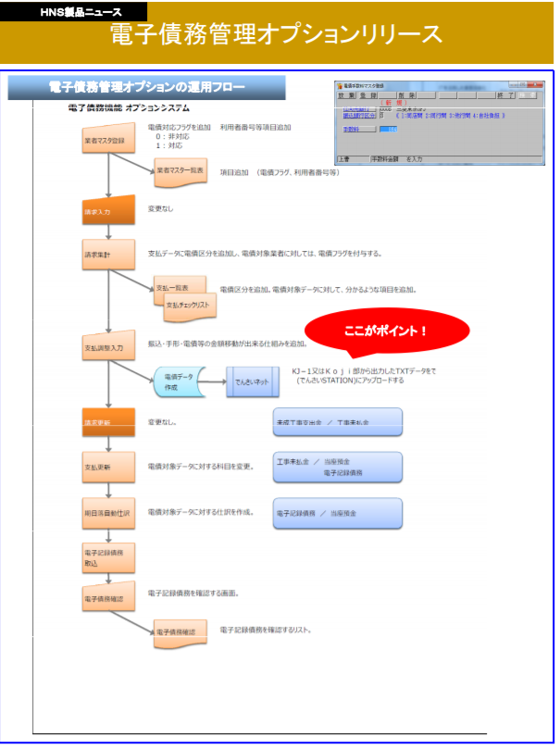Click the 手数料 input field value
The image size is (560, 749).
(x=388, y=130)
